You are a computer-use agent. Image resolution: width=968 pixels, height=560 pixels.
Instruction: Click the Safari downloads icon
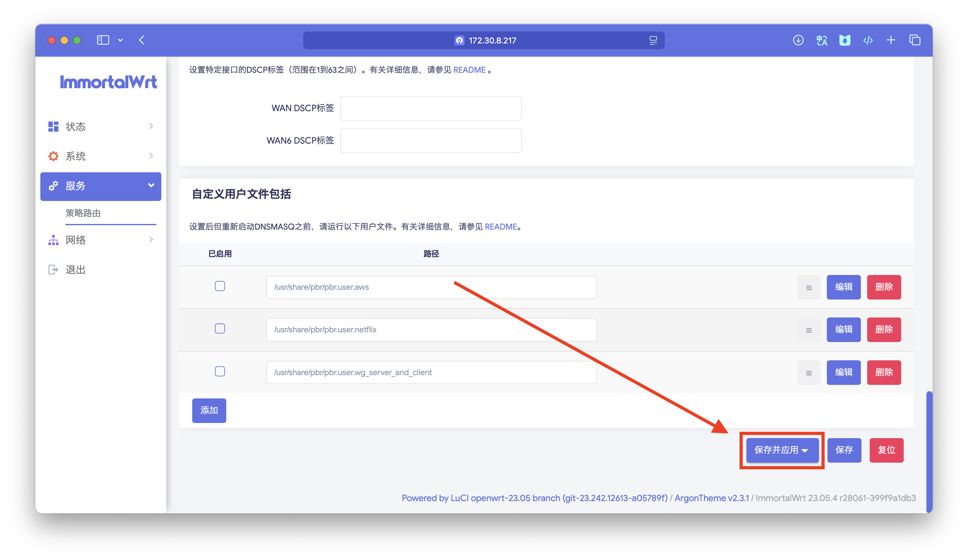click(798, 40)
